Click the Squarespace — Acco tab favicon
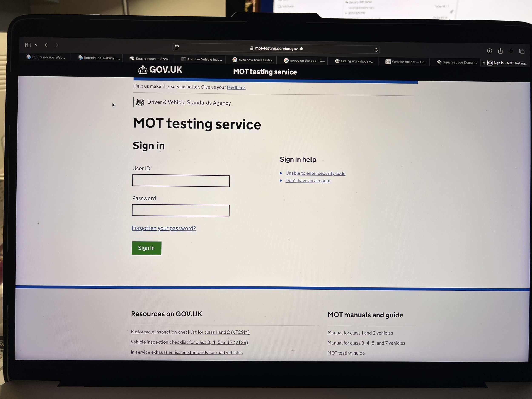 pos(132,59)
